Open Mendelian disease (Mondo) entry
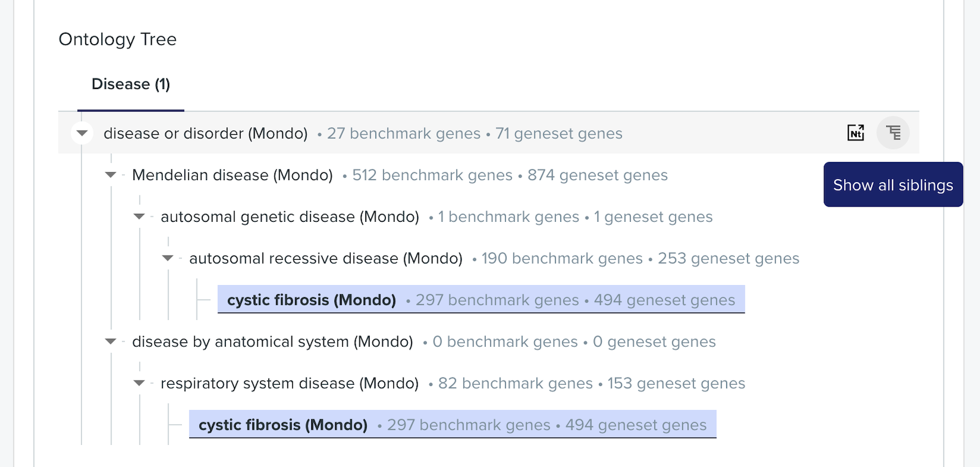 click(x=232, y=175)
